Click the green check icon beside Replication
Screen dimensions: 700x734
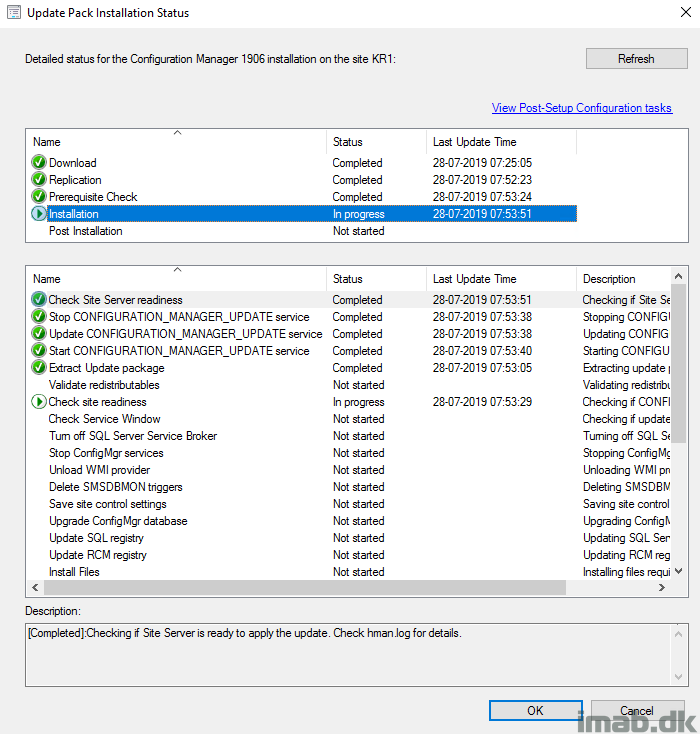[x=39, y=179]
